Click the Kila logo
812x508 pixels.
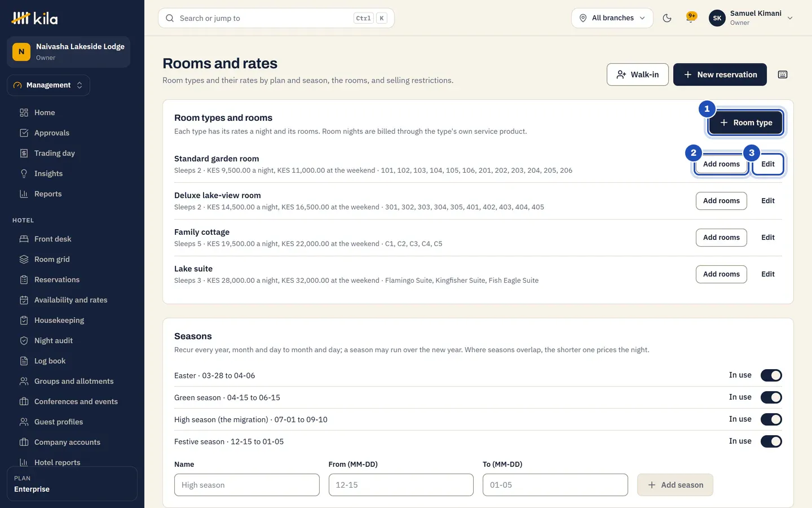click(x=34, y=18)
